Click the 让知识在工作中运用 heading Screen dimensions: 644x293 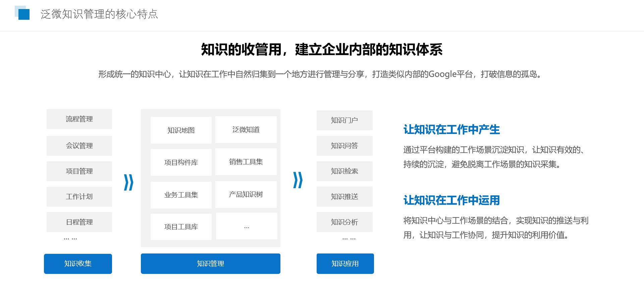point(451,200)
